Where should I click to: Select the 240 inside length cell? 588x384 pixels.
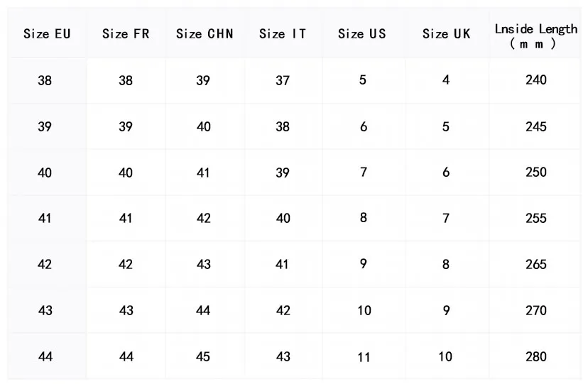click(535, 80)
